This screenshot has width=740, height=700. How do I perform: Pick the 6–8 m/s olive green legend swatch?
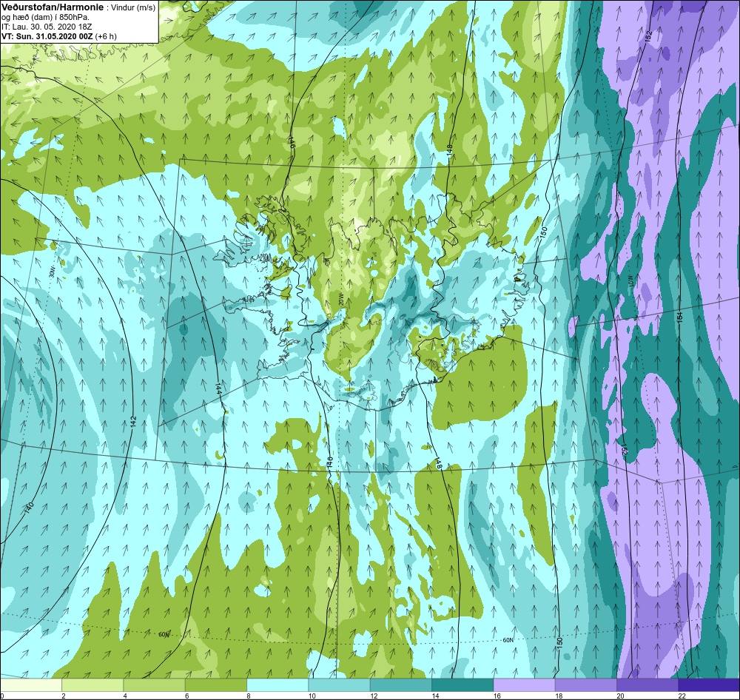(215, 685)
